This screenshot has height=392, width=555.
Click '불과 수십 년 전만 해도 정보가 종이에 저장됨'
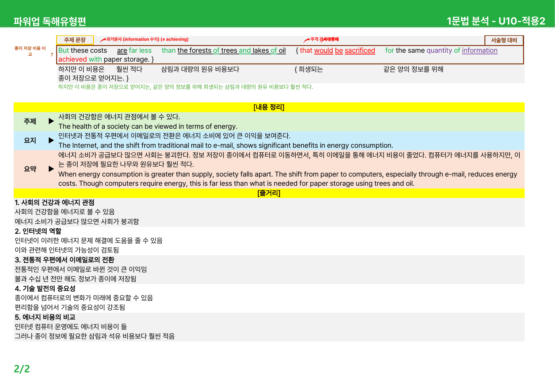[75, 279]
